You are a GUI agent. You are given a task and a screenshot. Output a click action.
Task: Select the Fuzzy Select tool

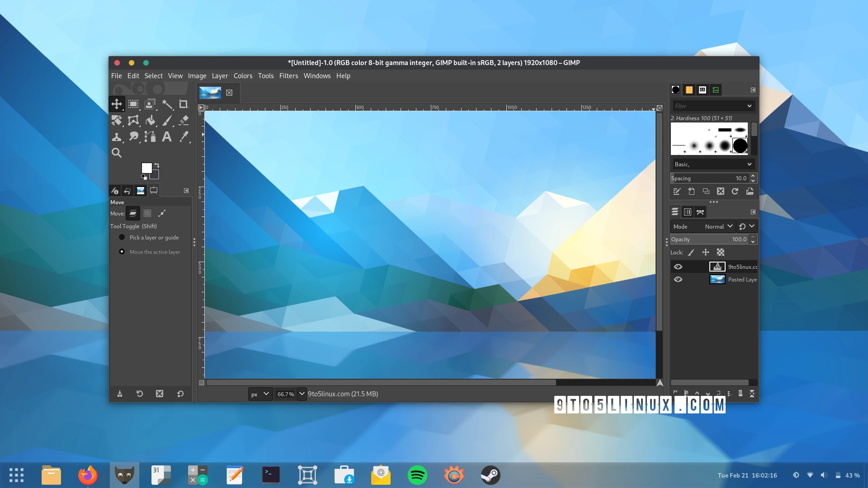tap(167, 103)
